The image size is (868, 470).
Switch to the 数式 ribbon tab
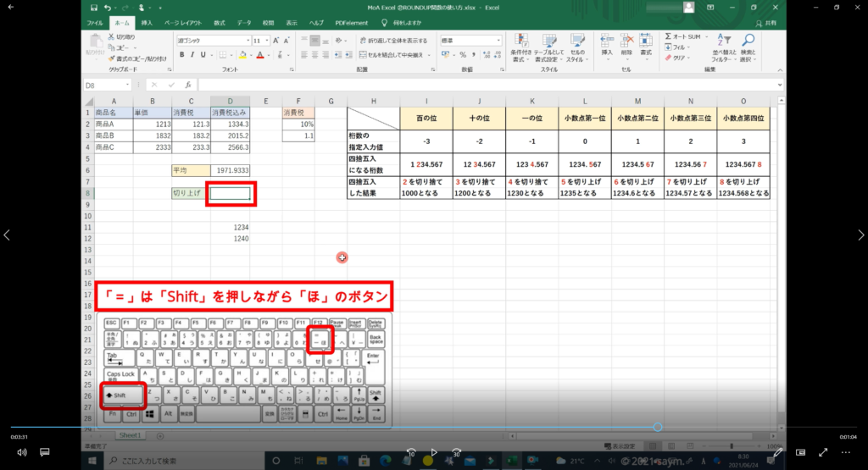tap(220, 23)
